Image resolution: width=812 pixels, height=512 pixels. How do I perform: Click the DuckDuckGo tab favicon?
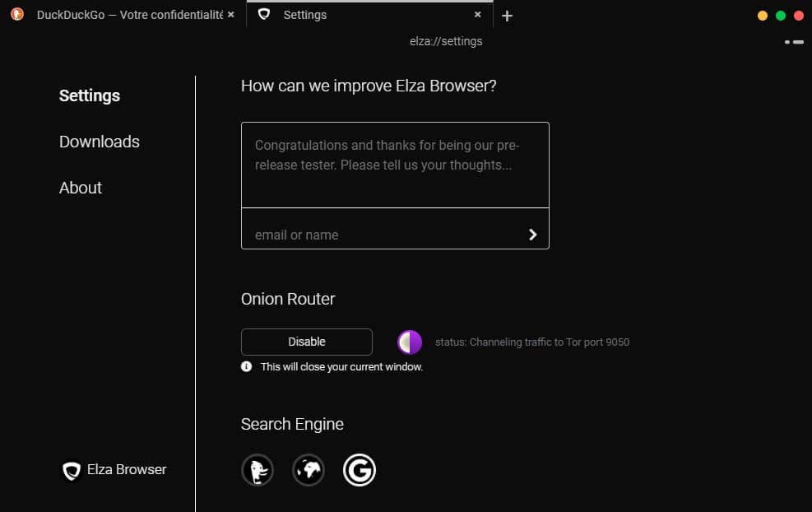click(x=17, y=14)
